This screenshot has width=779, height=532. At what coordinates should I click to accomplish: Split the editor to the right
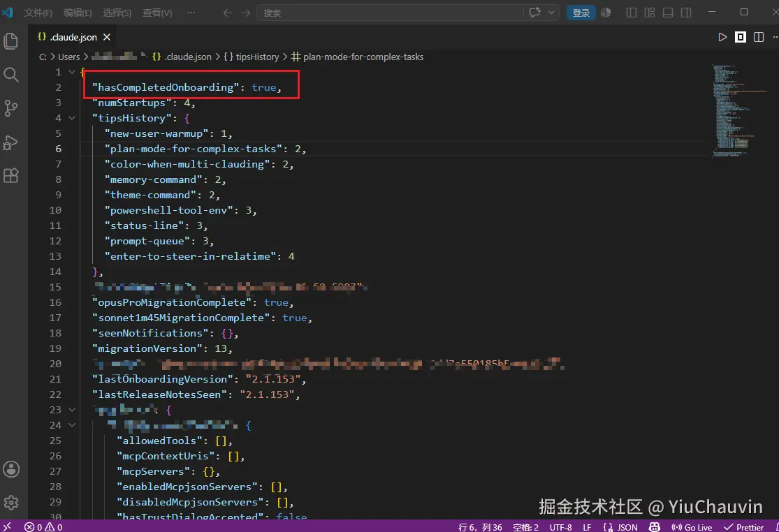pyautogui.click(x=759, y=37)
